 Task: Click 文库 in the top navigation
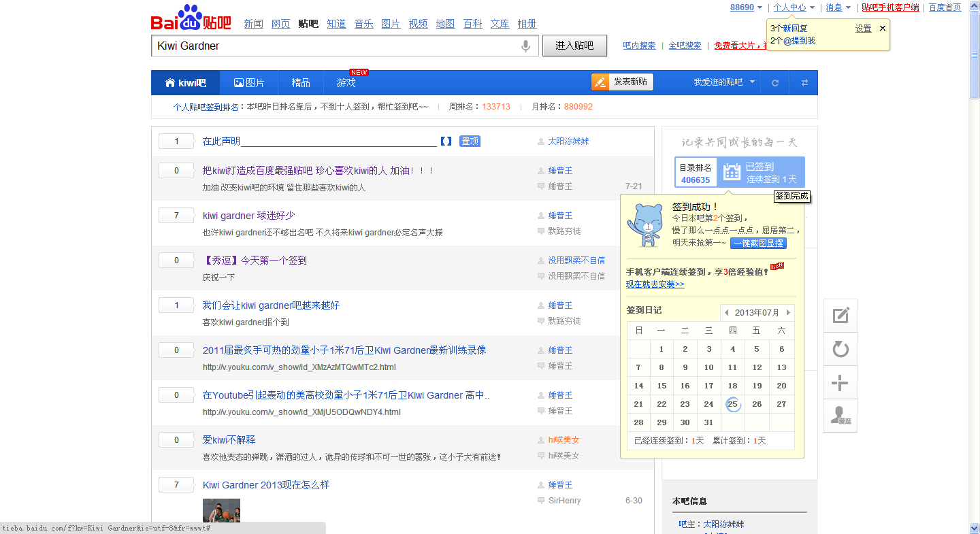(500, 24)
